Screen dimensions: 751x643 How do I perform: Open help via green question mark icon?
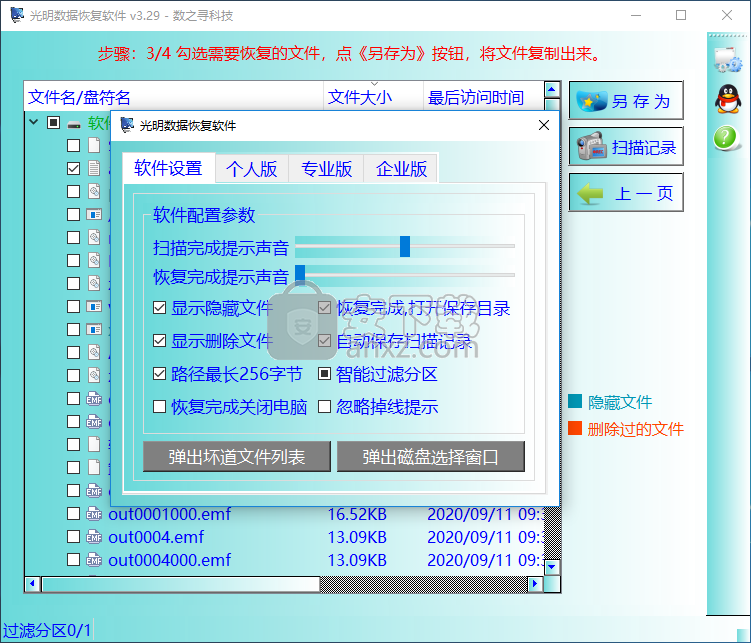726,138
